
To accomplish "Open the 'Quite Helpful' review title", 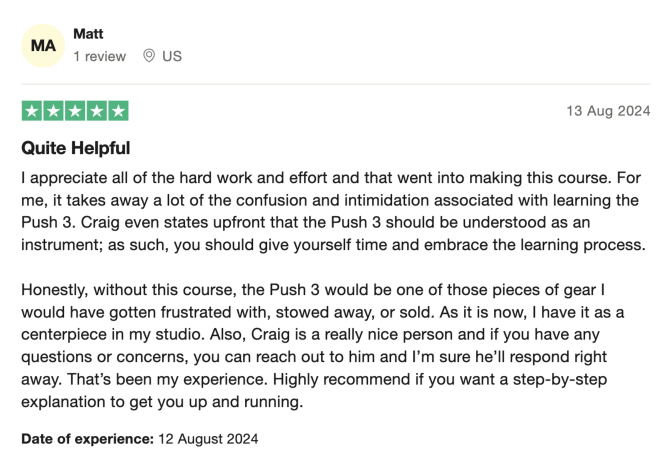I will pos(76,148).
